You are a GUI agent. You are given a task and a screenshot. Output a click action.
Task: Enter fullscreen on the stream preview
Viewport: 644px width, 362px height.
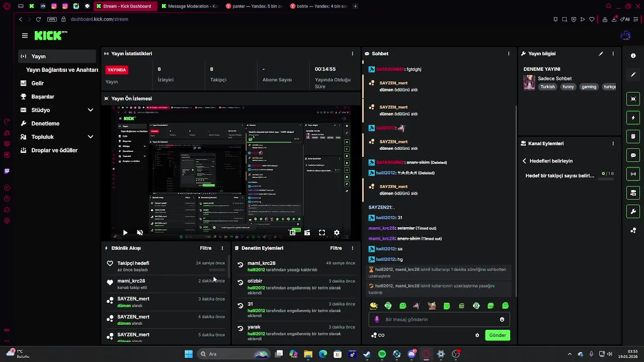pos(322,232)
